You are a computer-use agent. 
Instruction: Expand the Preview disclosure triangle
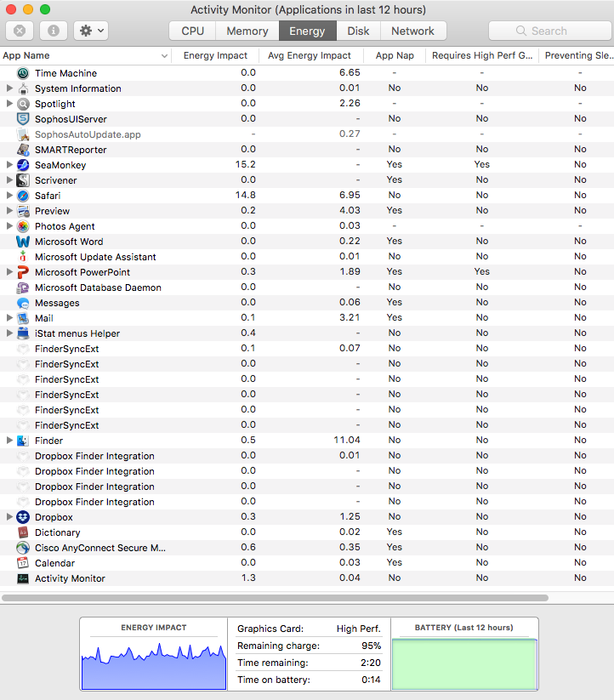tap(9, 211)
